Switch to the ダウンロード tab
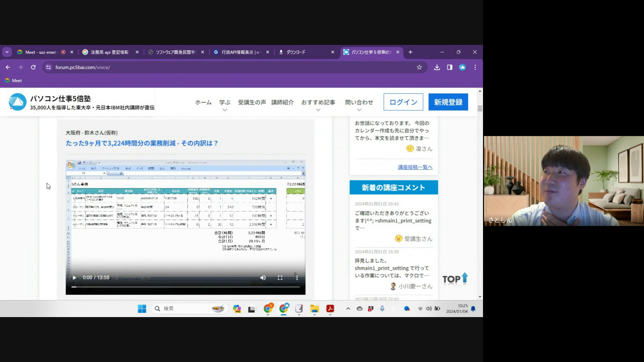The image size is (644, 362). tap(296, 52)
